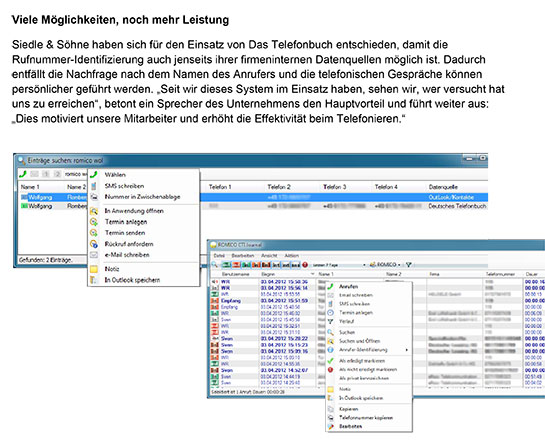Select journal row Sven 03.04.2012 15:15:23
This screenshot has height=448, width=545.
tap(377, 345)
